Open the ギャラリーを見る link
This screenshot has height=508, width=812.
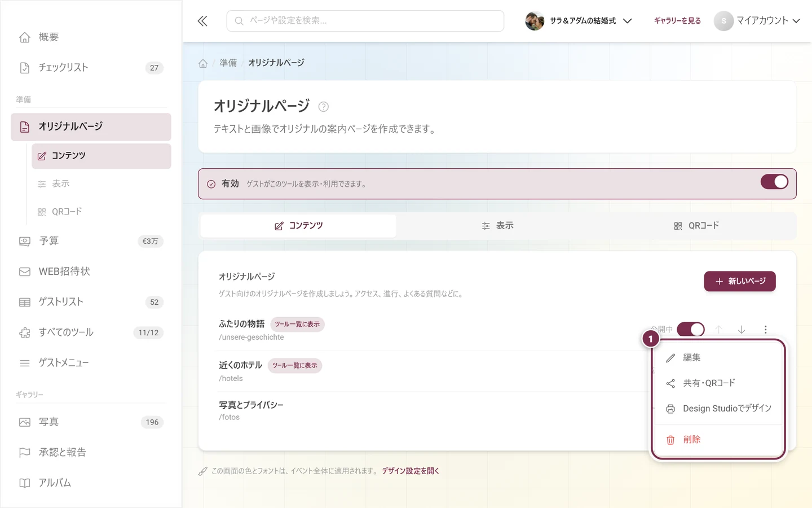[x=677, y=21]
